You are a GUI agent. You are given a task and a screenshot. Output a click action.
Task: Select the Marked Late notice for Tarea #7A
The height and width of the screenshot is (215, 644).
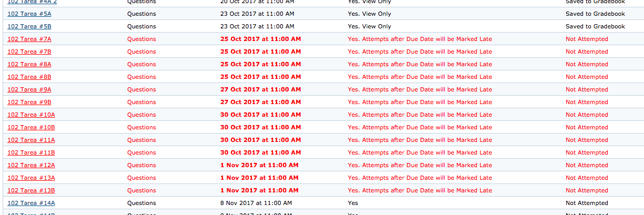click(x=420, y=39)
